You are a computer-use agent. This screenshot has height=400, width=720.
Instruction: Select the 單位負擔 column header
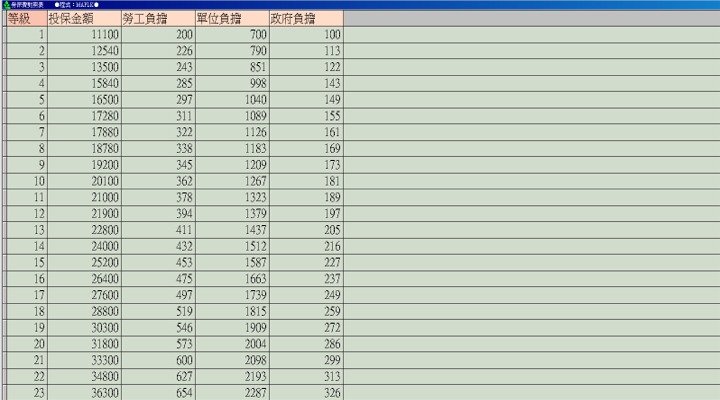231,19
